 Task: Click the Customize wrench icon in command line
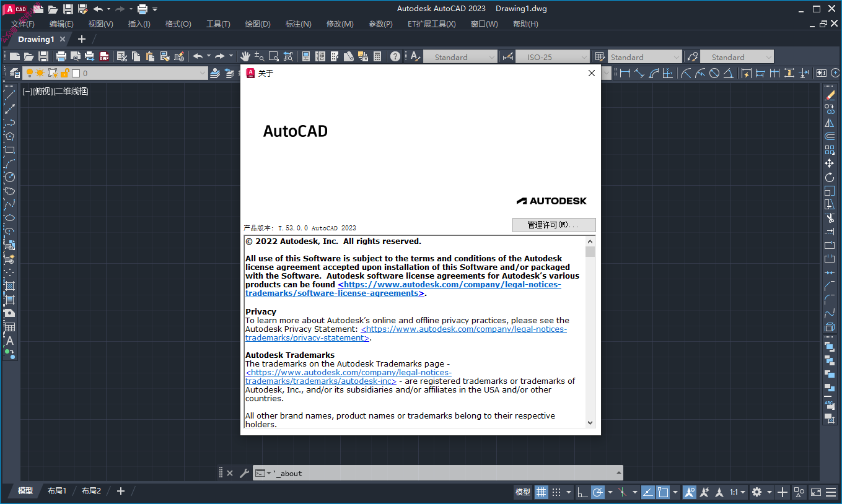244,473
